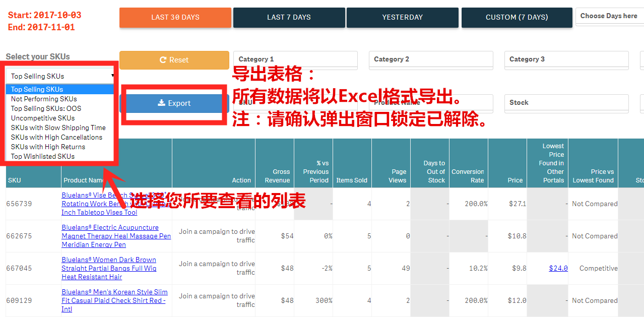Open the Select your SKUs dropdown arrow
Screen dimensions: 644x317
tap(112, 75)
